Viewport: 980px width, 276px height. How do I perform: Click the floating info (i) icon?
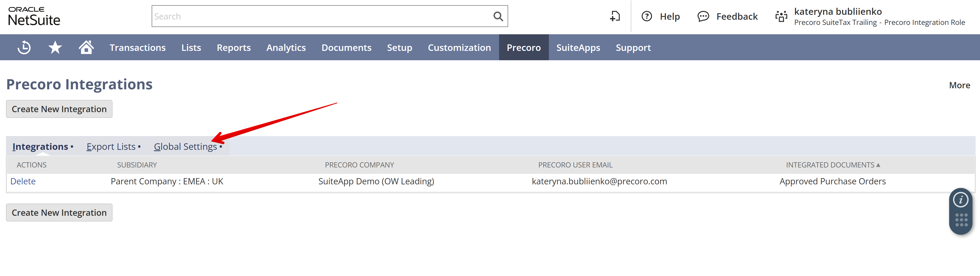click(x=961, y=199)
